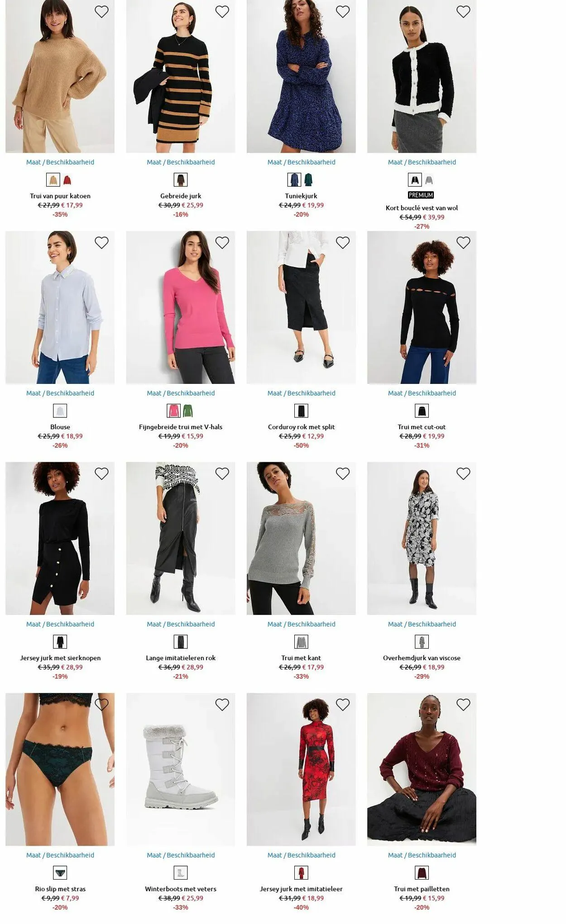Pick the green Tuniekjurk color variant

pyautogui.click(x=308, y=180)
